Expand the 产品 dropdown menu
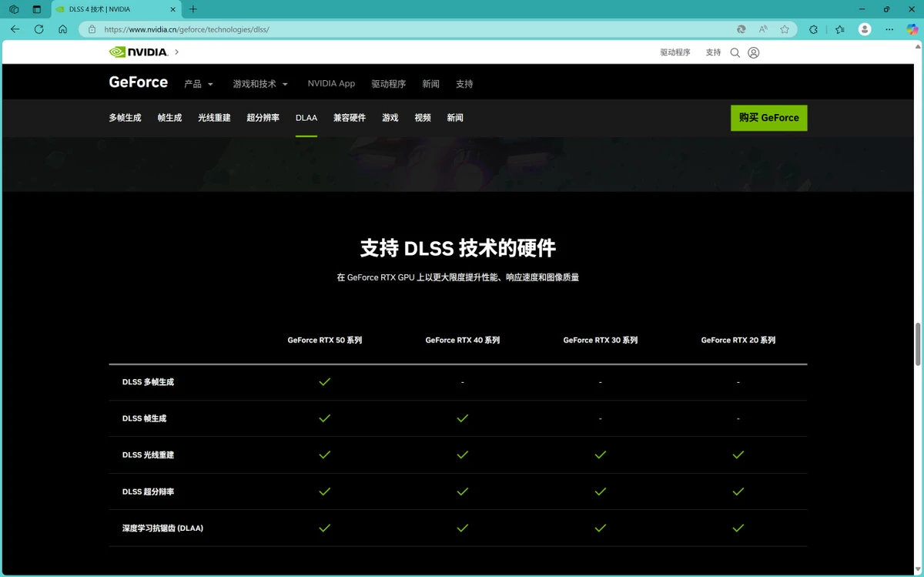The width and height of the screenshot is (924, 577). pos(199,84)
